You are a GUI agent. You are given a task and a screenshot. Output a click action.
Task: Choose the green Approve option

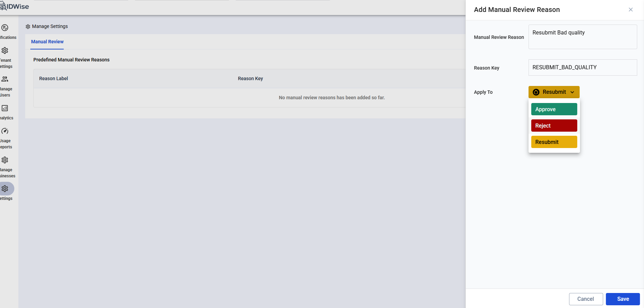point(554,109)
